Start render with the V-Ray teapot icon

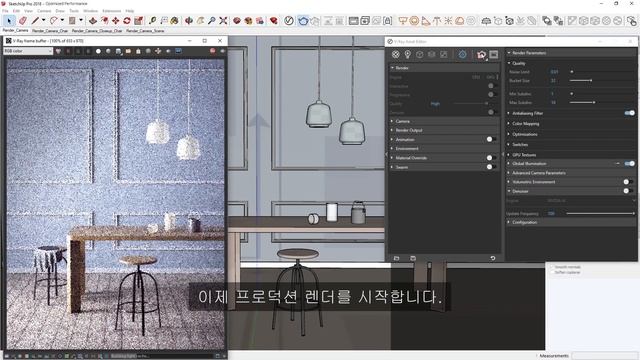(303, 20)
